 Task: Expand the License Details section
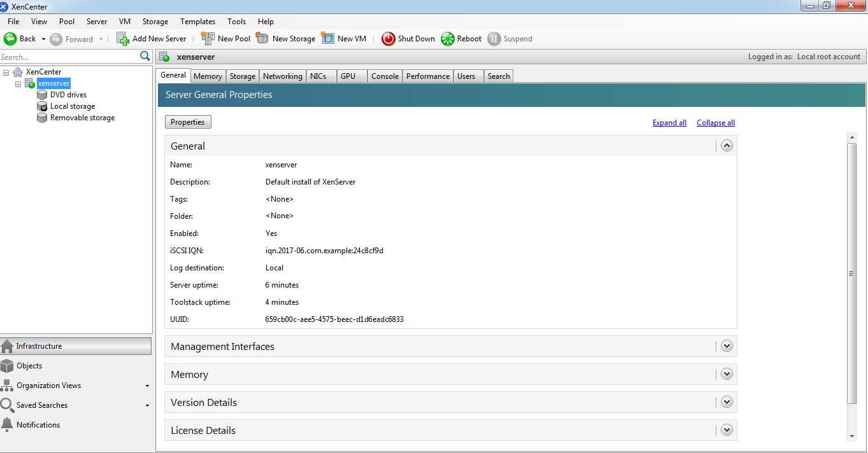click(727, 431)
